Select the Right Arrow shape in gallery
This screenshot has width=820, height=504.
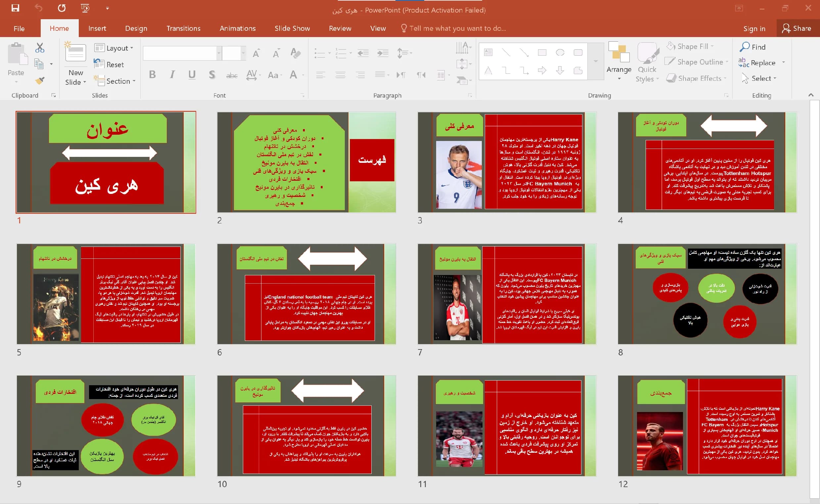(x=542, y=70)
